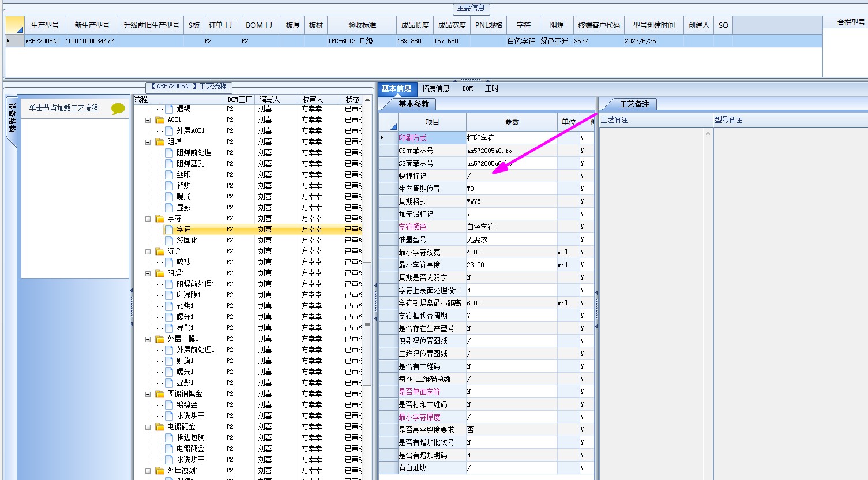Click the document icon beside 终固化

170,240
